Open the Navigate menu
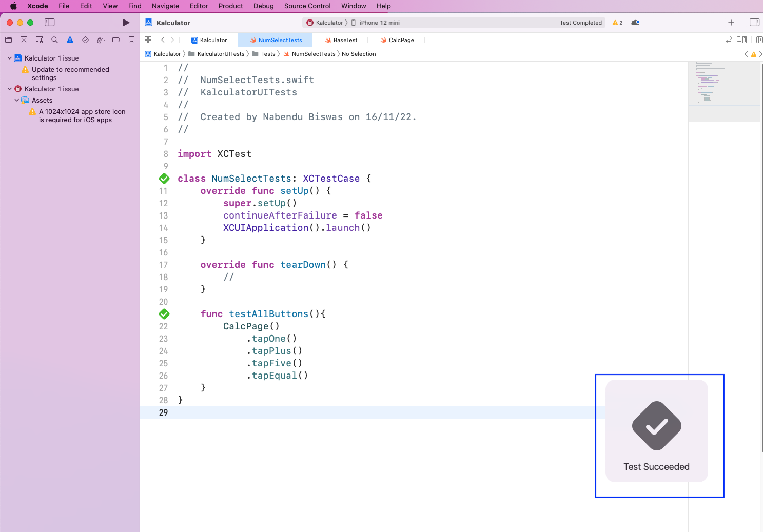Viewport: 763px width, 532px height. (166, 6)
